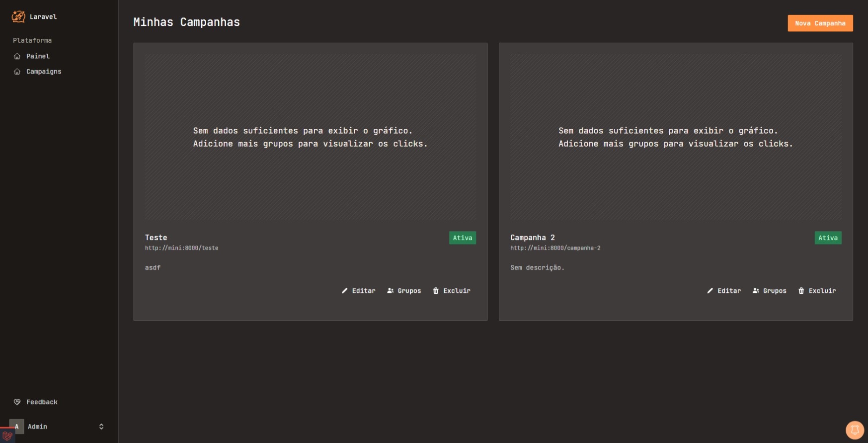Click trash Excluir icon for Teste campaign
The height and width of the screenshot is (443, 868).
(x=436, y=291)
